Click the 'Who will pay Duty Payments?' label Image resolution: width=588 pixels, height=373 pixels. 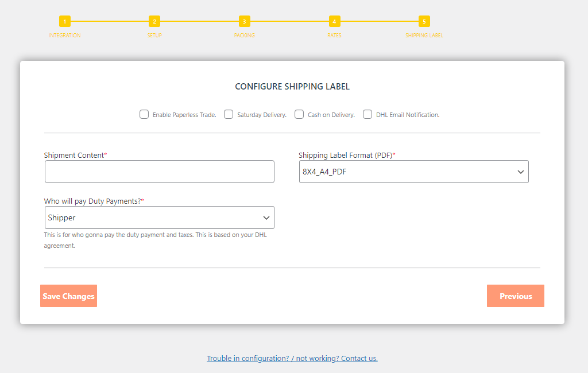point(94,201)
